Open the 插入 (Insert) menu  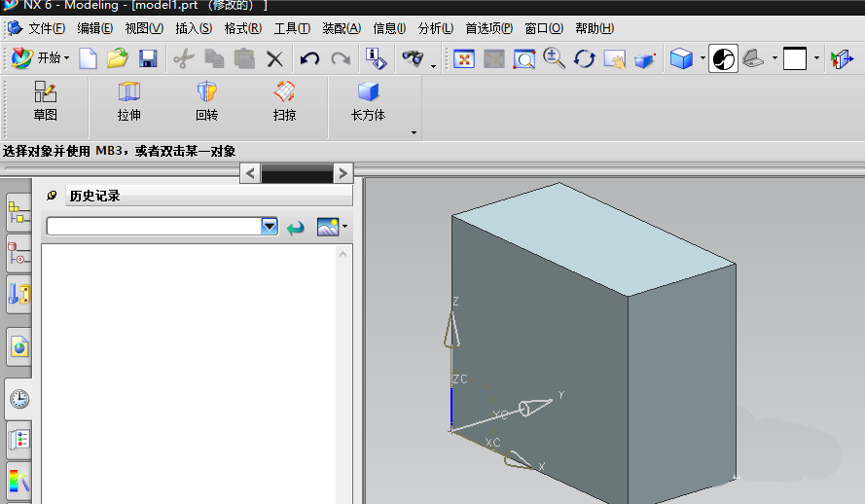193,28
